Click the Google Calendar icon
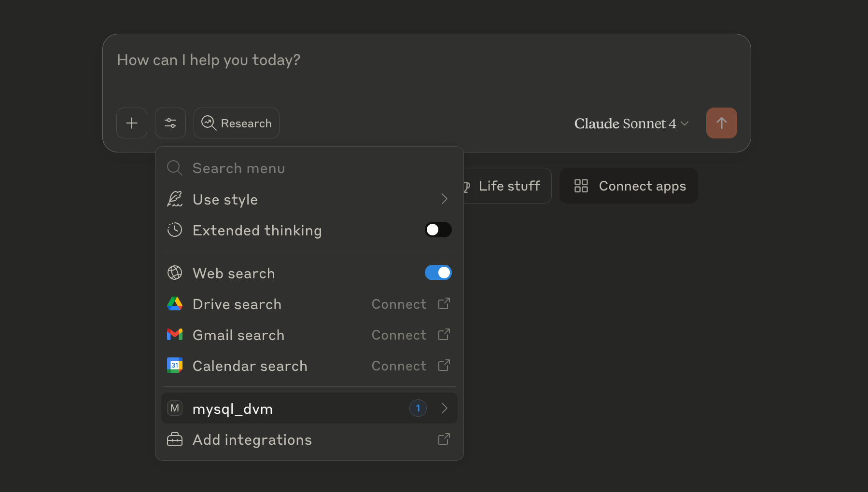 175,365
